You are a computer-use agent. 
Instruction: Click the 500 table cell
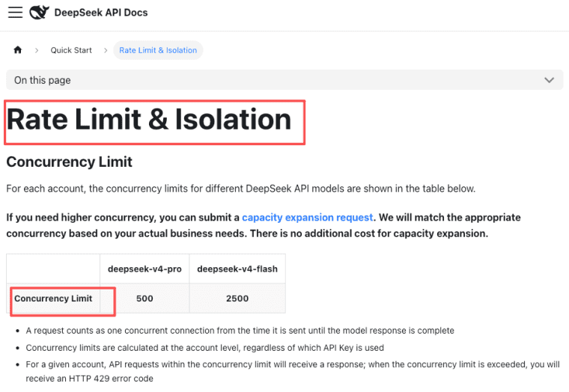[144, 298]
